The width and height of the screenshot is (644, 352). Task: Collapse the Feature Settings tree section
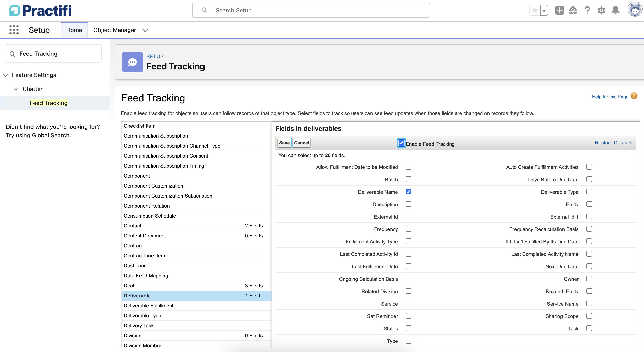[6, 75]
